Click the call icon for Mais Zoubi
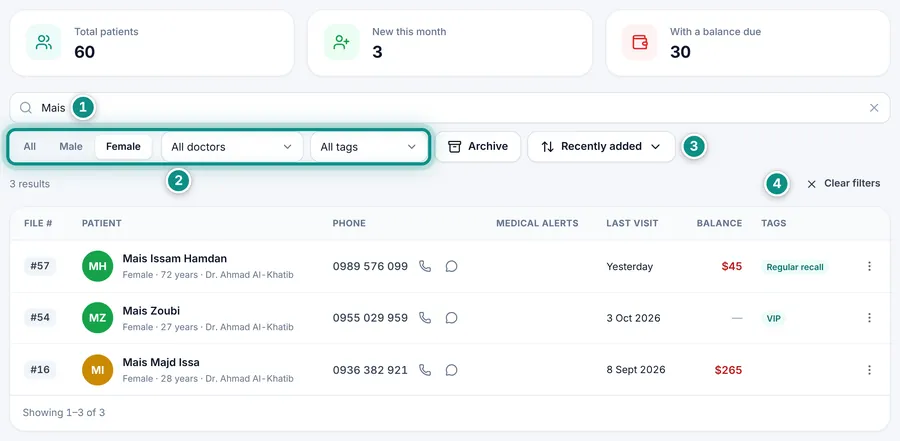Screen dimensions: 900x441 tap(425, 318)
